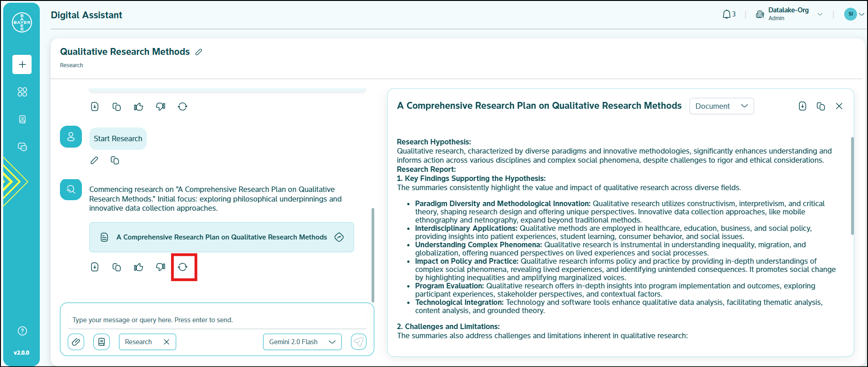Open the Document view dropdown

pyautogui.click(x=721, y=106)
